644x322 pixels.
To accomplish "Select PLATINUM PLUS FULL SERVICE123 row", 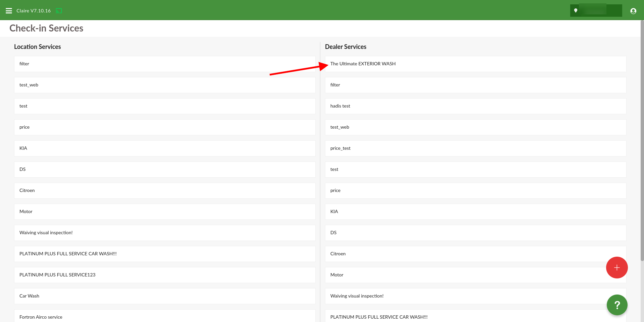I will [164, 275].
